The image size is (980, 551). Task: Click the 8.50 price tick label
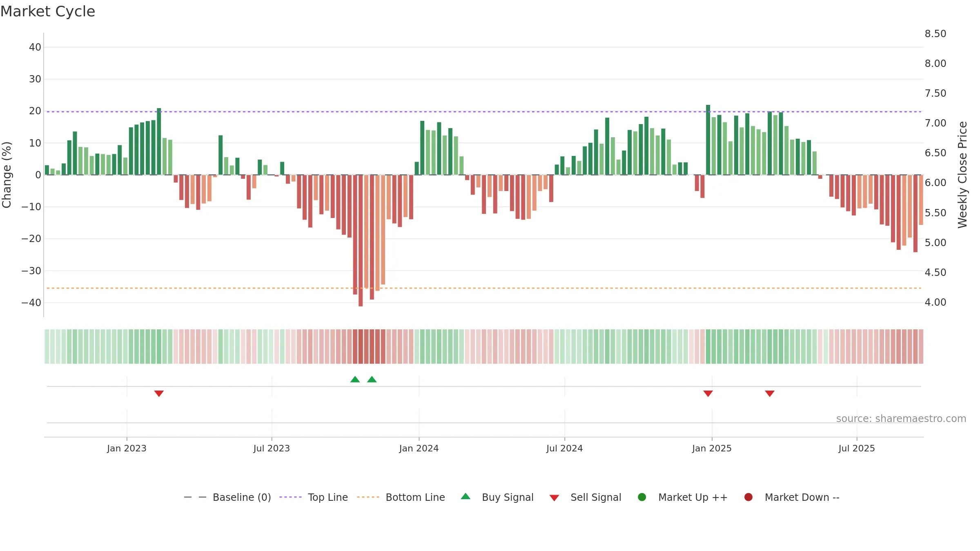tap(935, 33)
